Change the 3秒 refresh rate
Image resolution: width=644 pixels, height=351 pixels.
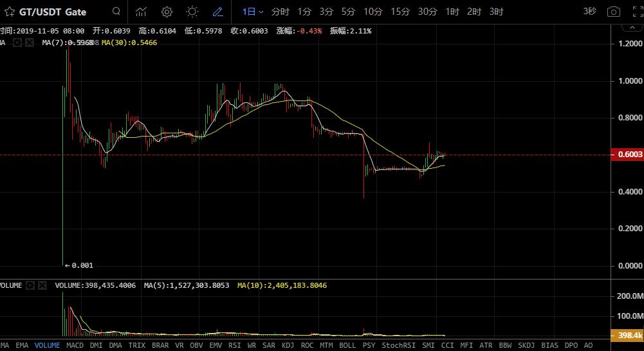click(x=590, y=11)
